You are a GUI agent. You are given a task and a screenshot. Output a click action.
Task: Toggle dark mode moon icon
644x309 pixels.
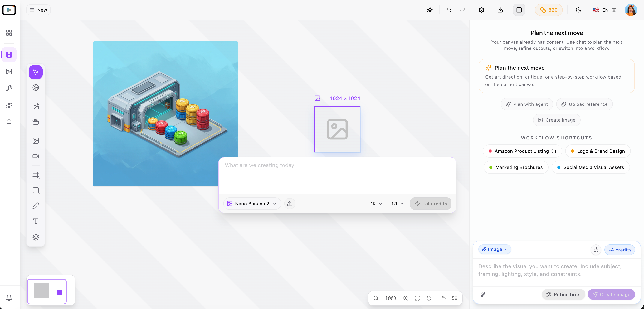[578, 10]
